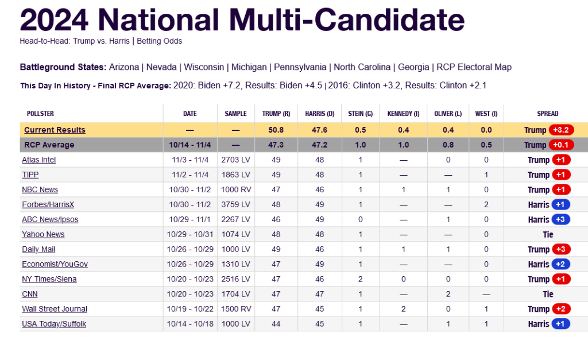588x364 pixels.
Task: Open the Current Results link
Action: coord(55,130)
